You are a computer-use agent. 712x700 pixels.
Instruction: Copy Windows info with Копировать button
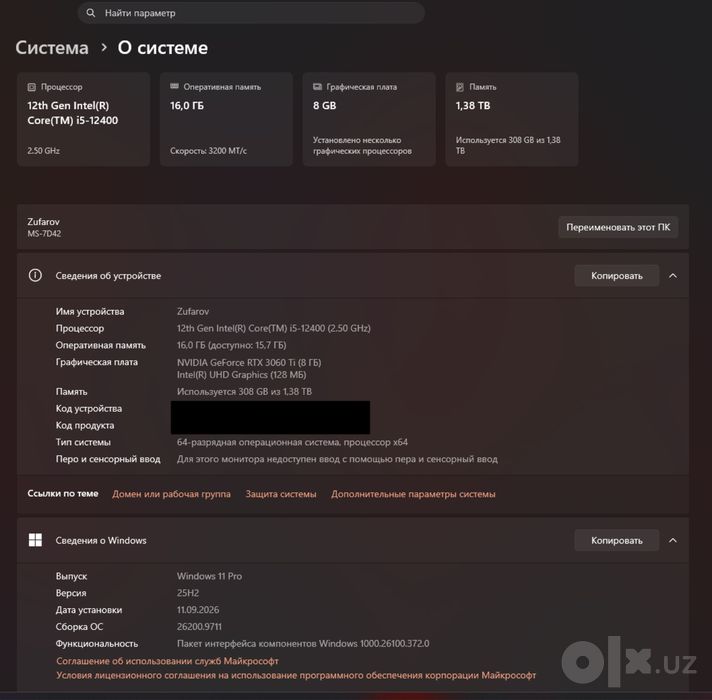pyautogui.click(x=617, y=540)
